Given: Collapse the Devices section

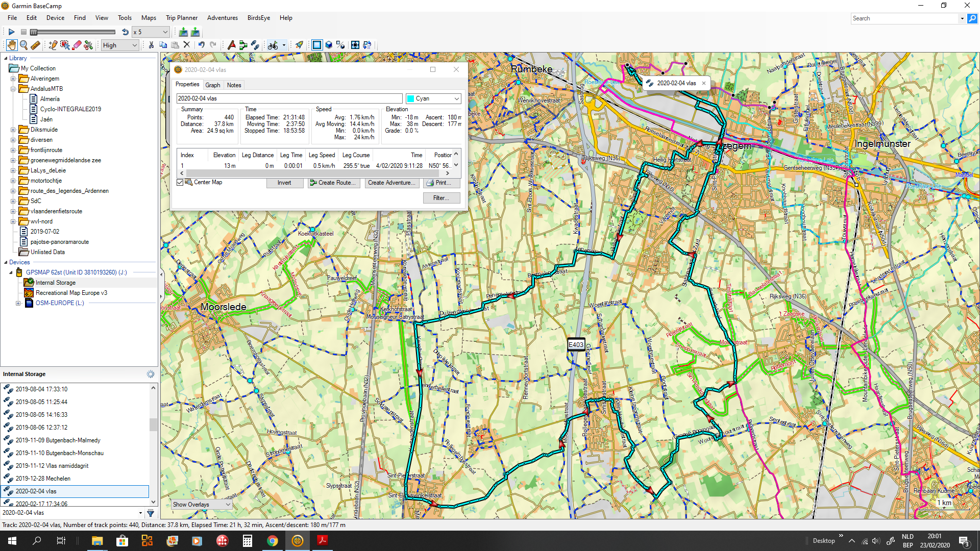Looking at the screenshot, I should 6,262.
